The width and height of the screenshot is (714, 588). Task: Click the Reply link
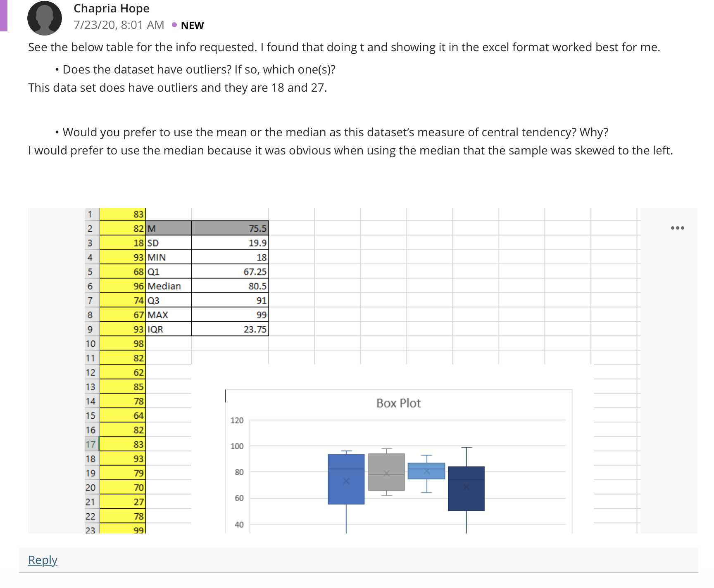click(43, 560)
